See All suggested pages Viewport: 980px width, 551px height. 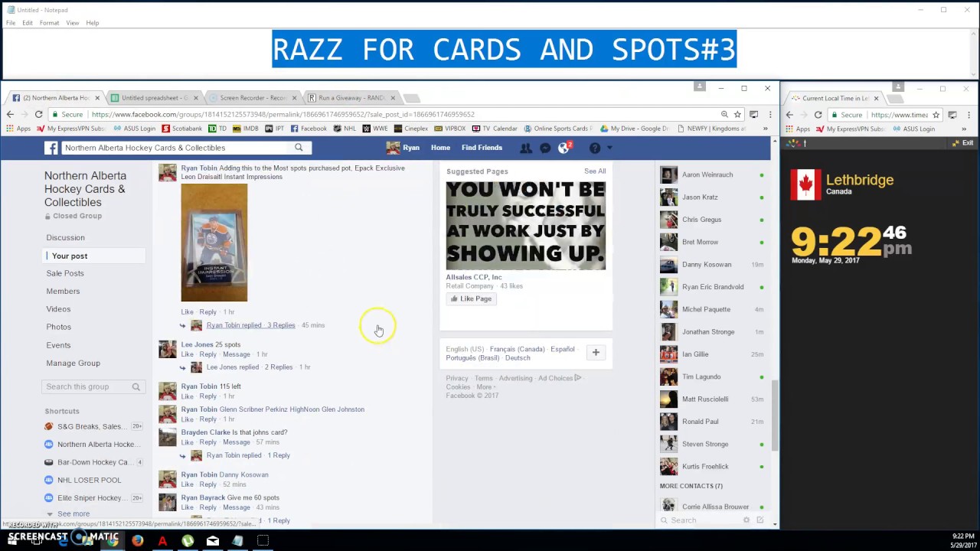pos(595,171)
